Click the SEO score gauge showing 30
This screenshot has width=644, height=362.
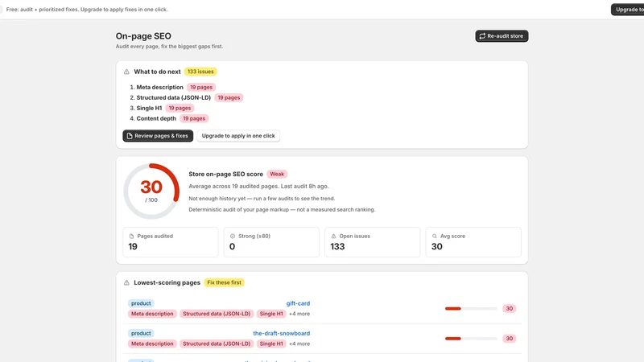click(151, 191)
